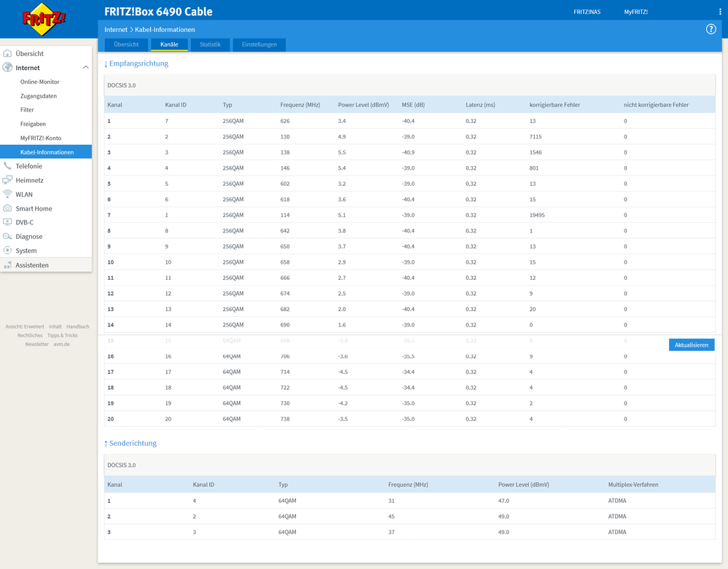Image resolution: width=728 pixels, height=569 pixels.
Task: Click the Telefonie phone icon
Action: tap(8, 166)
